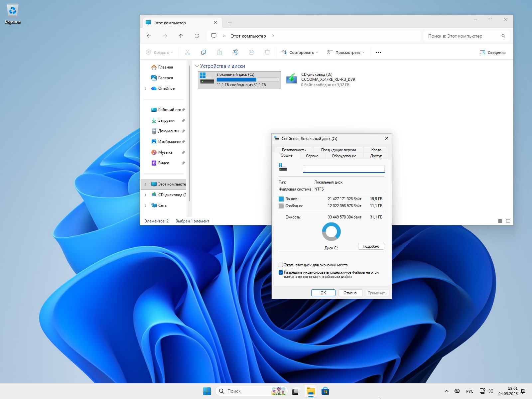Select the Cut icon in the toolbar
This screenshot has width=532, height=399.
coord(187,52)
